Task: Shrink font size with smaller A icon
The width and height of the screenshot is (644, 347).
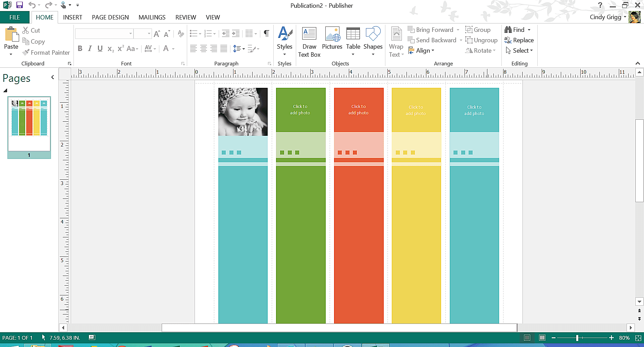Action: (167, 34)
